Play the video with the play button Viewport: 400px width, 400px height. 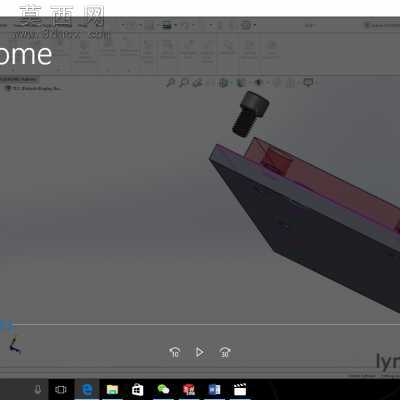click(199, 352)
